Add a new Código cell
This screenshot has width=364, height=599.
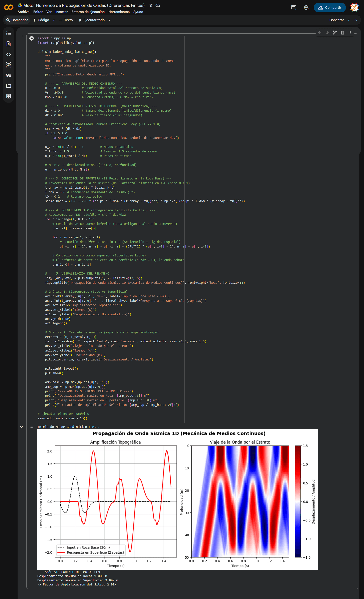(41, 20)
